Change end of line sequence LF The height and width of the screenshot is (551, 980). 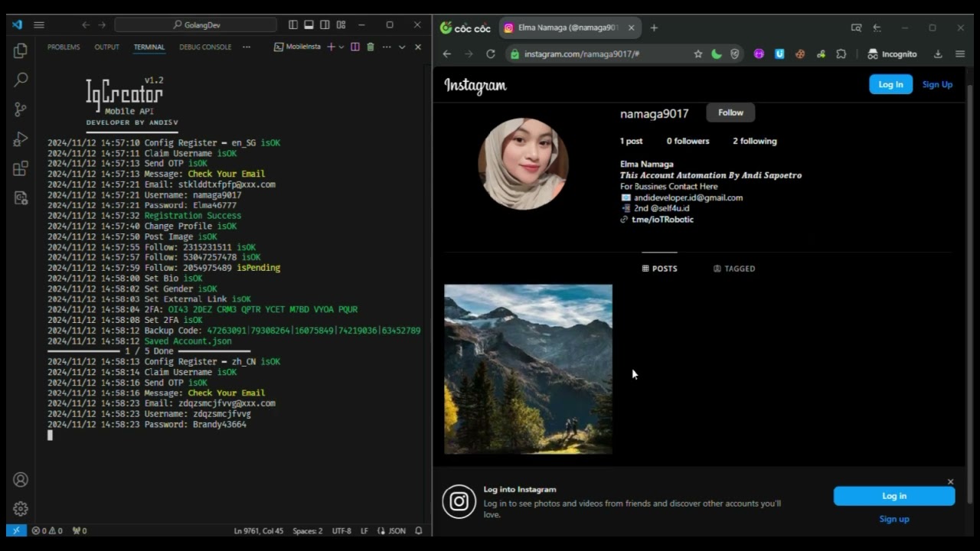pos(364,530)
